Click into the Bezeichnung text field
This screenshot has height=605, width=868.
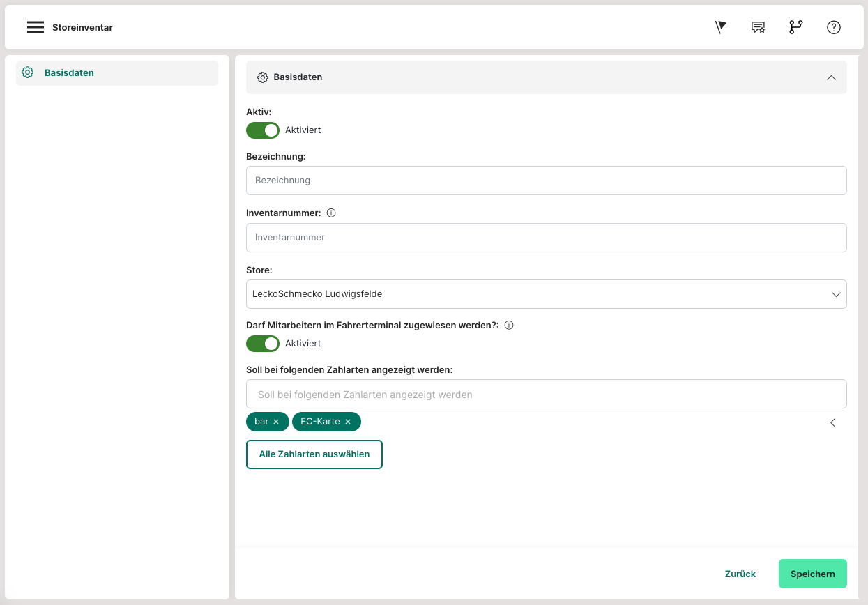point(546,181)
